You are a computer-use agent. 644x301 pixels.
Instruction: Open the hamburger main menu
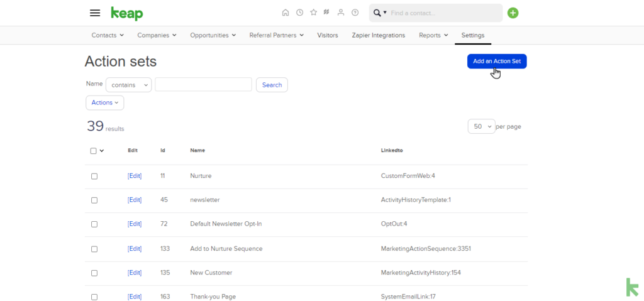tap(95, 13)
